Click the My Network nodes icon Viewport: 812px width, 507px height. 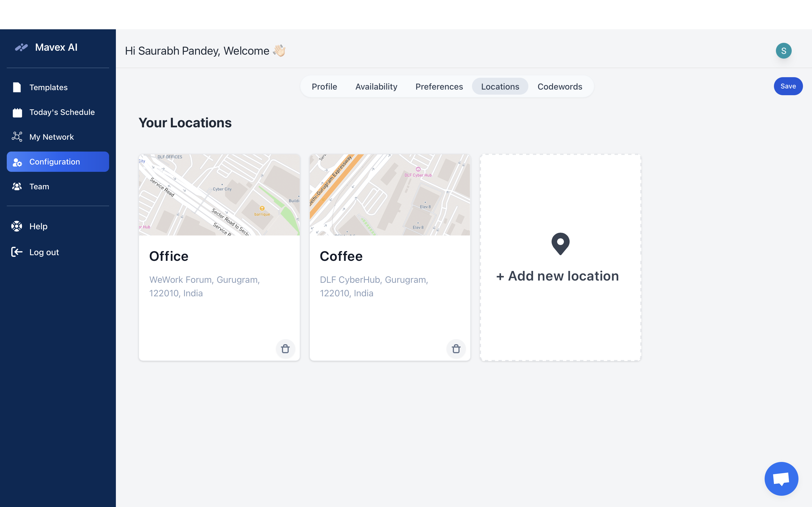point(17,137)
